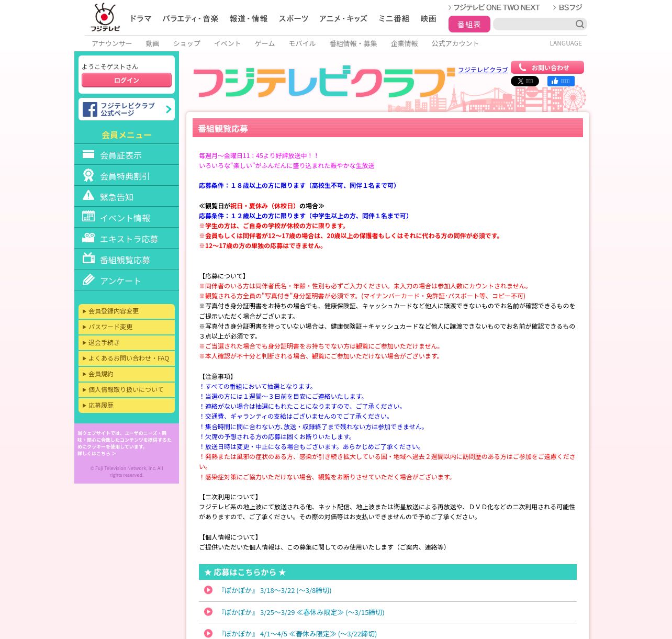
Task: Click the 詳しくはこちら cookie link
Action: [97, 454]
